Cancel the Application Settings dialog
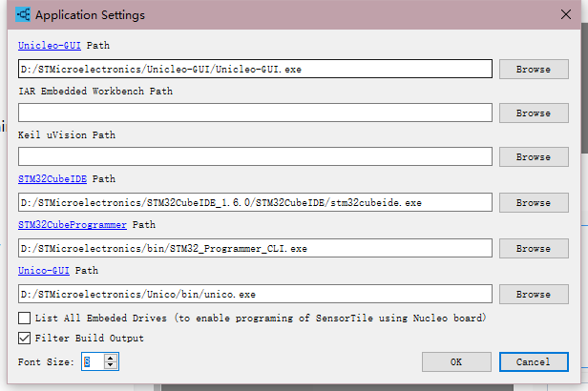The height and width of the screenshot is (391, 588). click(x=534, y=361)
